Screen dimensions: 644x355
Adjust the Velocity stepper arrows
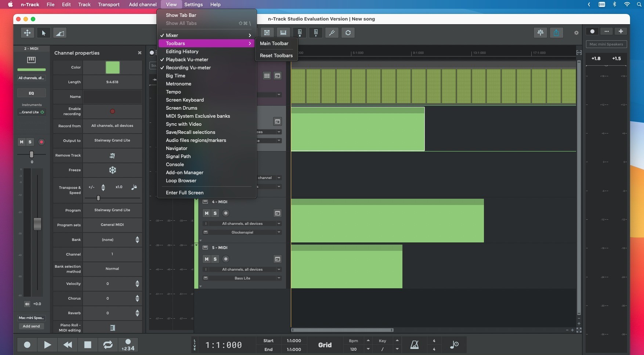(x=137, y=283)
